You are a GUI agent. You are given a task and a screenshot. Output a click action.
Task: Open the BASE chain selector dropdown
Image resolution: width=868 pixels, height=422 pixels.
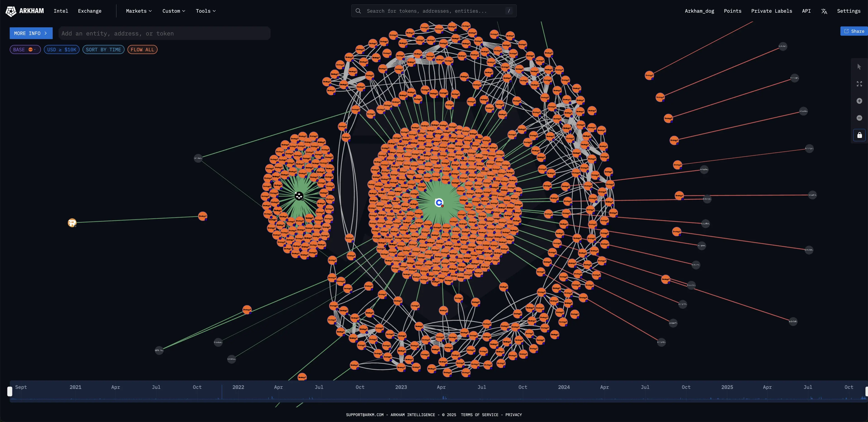[25, 49]
